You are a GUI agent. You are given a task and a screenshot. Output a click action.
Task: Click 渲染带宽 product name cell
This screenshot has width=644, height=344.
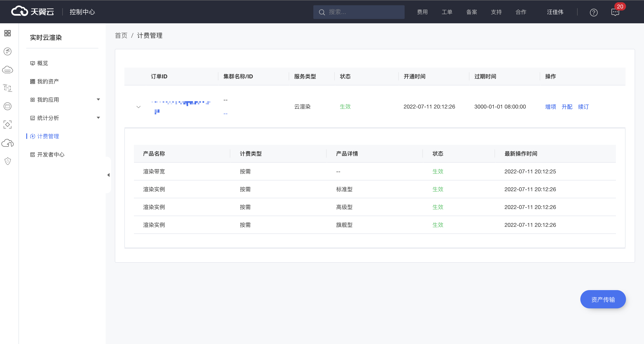tap(154, 171)
